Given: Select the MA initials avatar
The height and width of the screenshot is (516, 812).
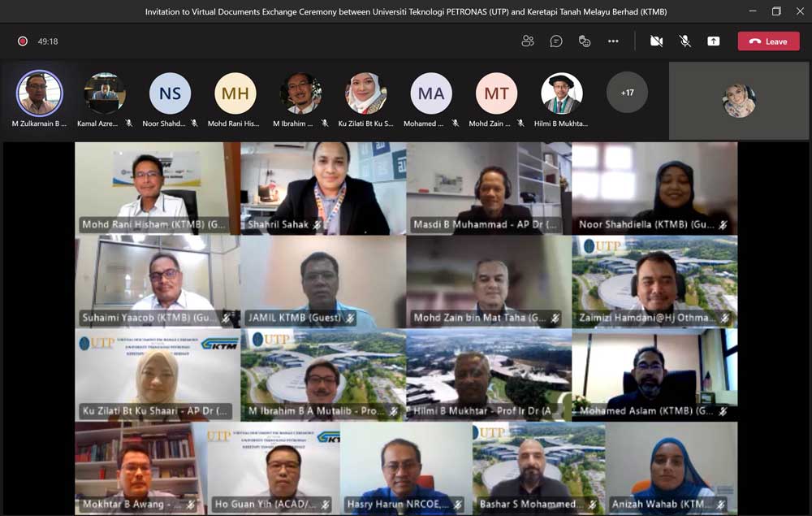Looking at the screenshot, I should pyautogui.click(x=431, y=93).
